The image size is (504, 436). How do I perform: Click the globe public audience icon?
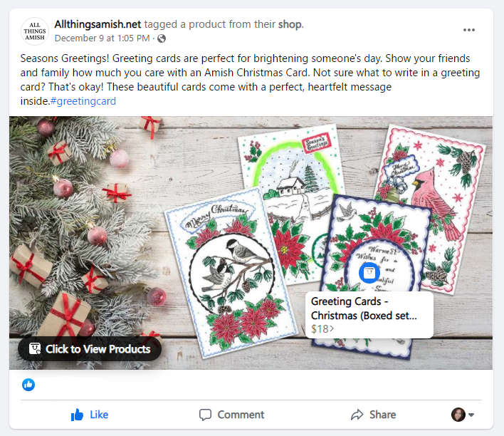pos(162,38)
